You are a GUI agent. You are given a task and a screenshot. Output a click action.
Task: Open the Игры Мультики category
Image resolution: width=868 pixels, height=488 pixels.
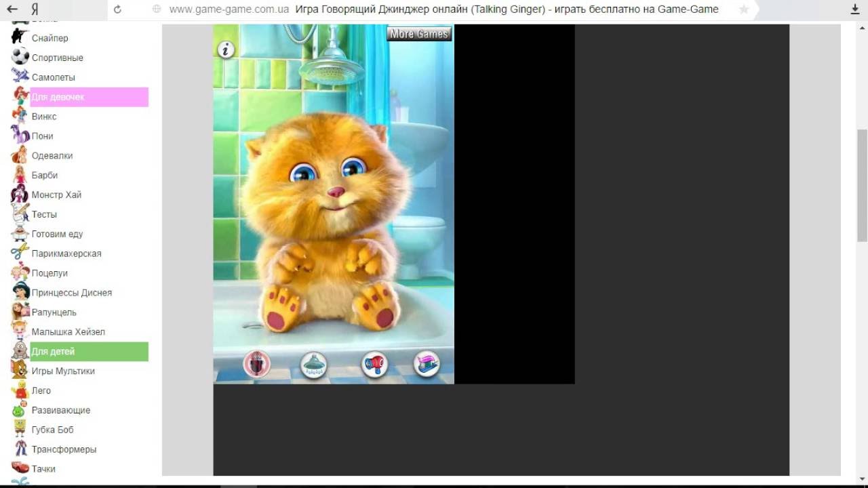63,371
